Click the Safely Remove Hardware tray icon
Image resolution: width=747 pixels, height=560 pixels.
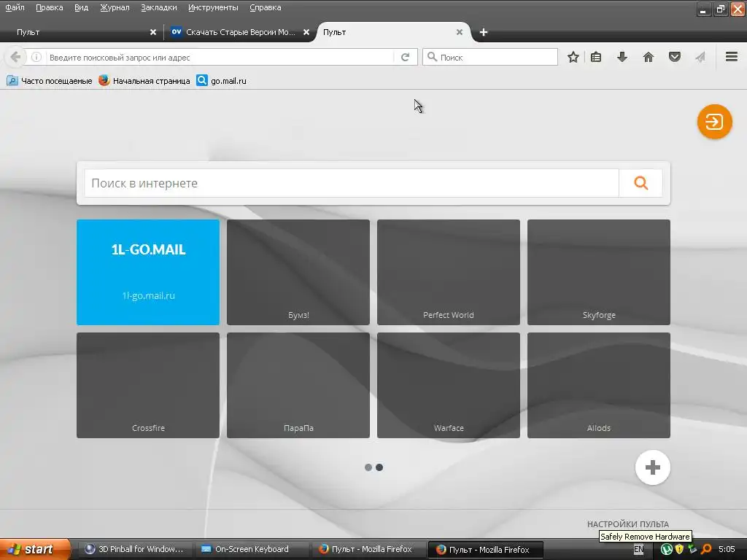click(693, 549)
